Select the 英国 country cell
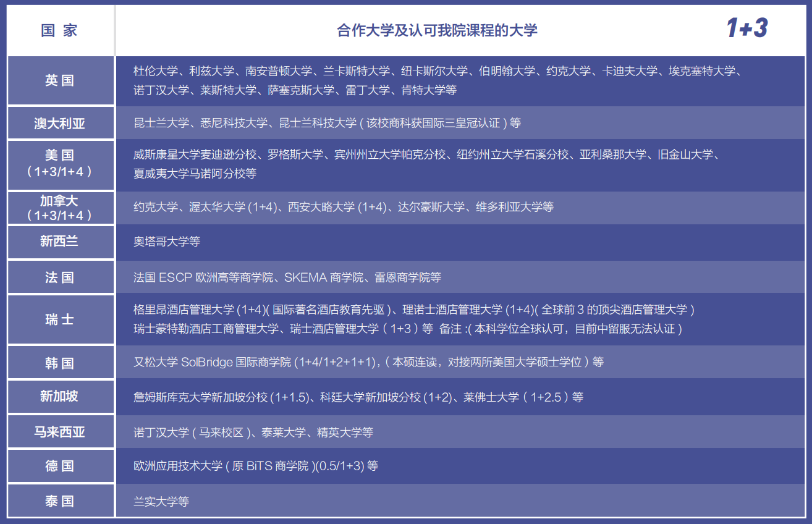This screenshot has width=812, height=524. 59,80
